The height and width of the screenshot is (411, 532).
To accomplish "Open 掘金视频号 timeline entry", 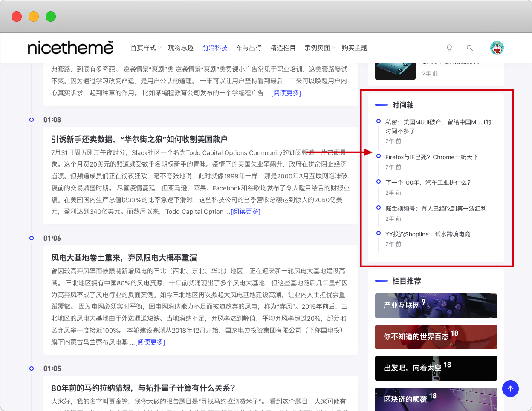I will [x=436, y=209].
